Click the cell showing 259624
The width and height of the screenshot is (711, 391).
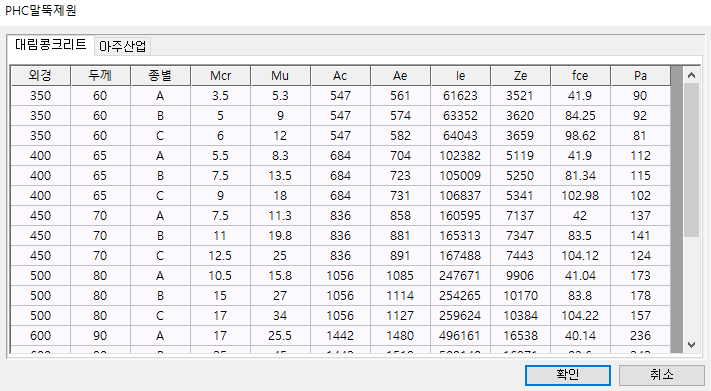(x=461, y=315)
